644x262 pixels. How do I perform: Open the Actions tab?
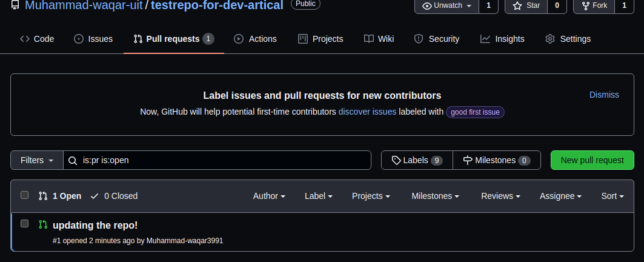255,39
